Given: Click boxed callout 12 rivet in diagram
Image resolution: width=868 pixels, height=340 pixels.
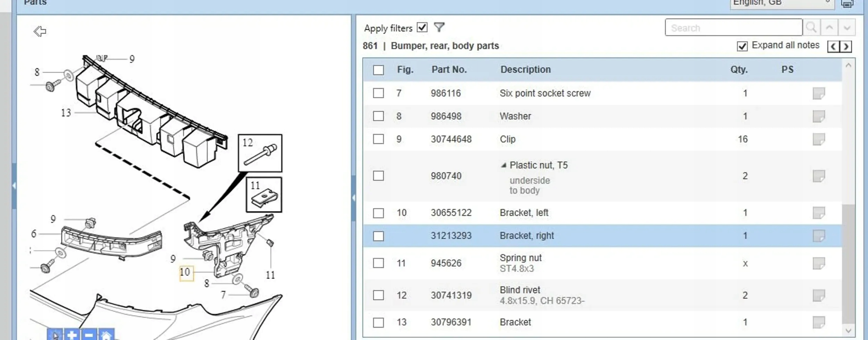Looking at the screenshot, I should tap(260, 153).
